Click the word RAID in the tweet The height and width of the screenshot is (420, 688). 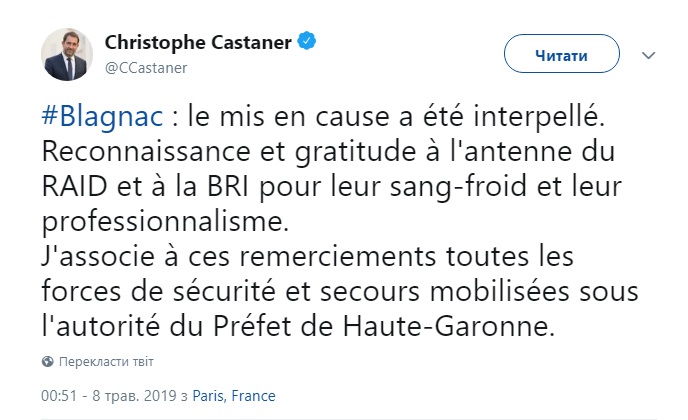point(71,187)
